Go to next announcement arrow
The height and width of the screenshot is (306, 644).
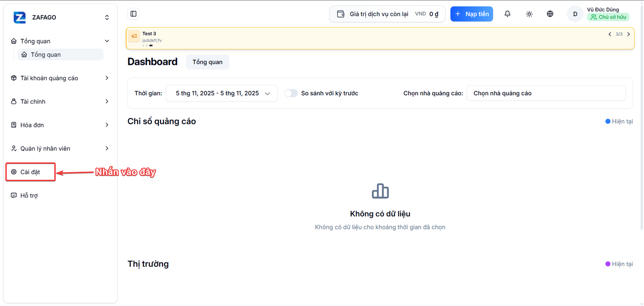click(x=628, y=34)
